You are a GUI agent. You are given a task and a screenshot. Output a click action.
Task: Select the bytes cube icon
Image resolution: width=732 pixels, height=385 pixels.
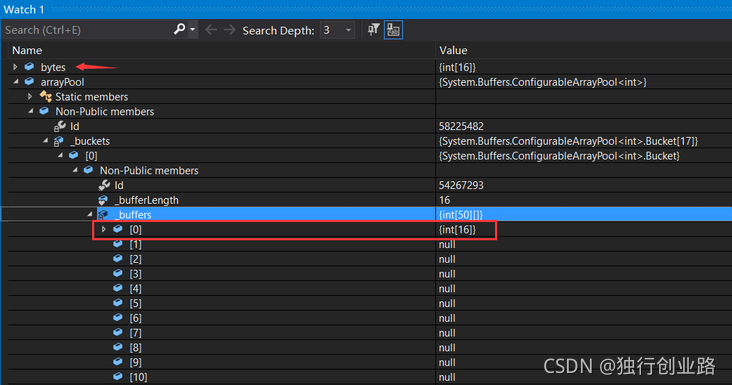click(x=29, y=67)
